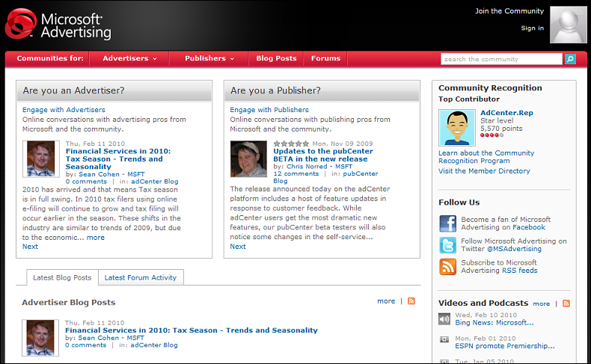Click RSS icon beside Advertiser Blog Posts
591x364 pixels.
[x=411, y=301]
